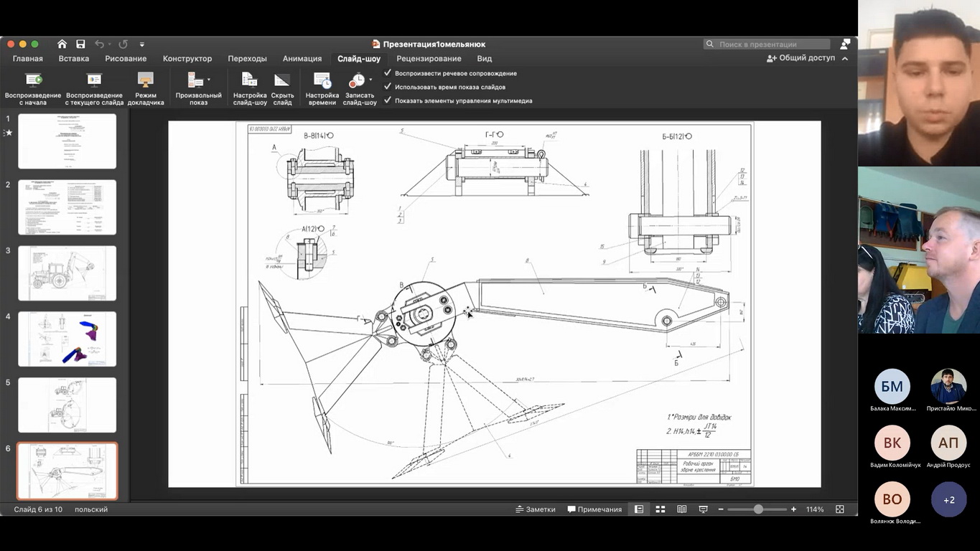The height and width of the screenshot is (551, 980).
Task: Select slide 2 thumbnail
Action: pyautogui.click(x=67, y=207)
